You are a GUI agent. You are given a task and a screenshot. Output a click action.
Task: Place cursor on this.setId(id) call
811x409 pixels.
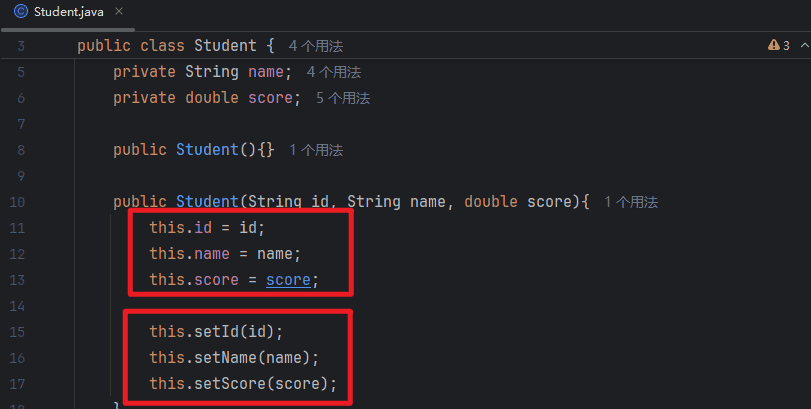coord(222,331)
